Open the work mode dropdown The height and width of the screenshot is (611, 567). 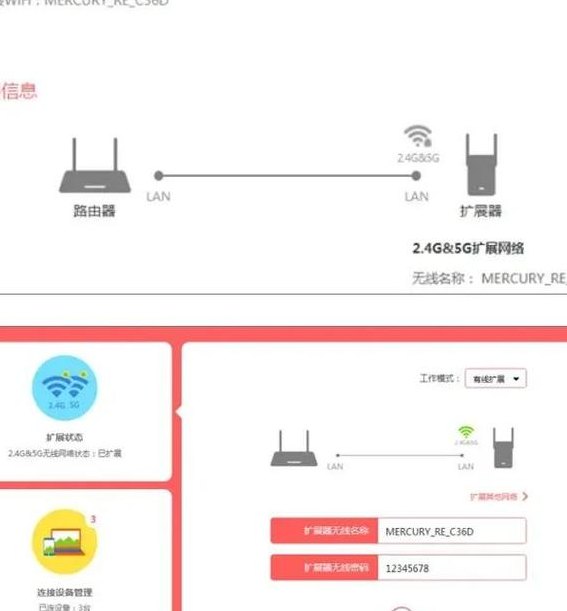point(496,378)
